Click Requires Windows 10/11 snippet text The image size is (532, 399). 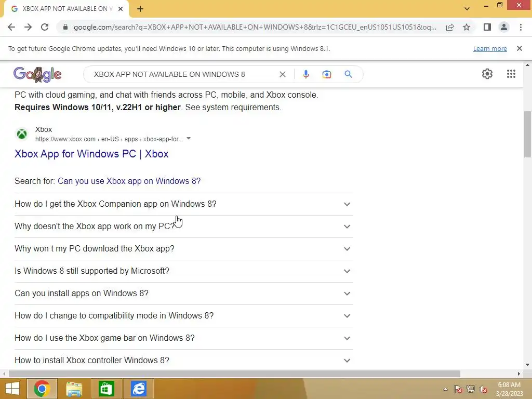[x=97, y=107]
